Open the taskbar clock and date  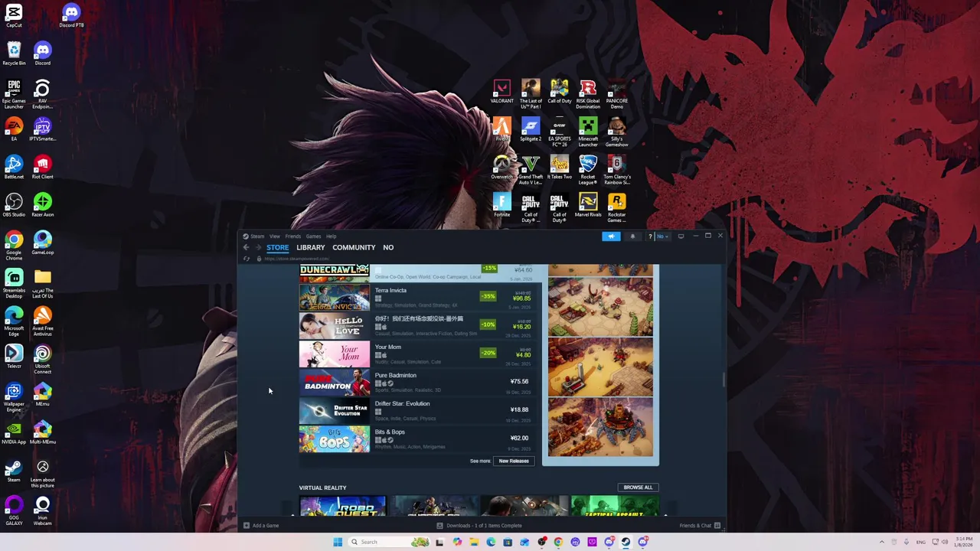coord(964,542)
